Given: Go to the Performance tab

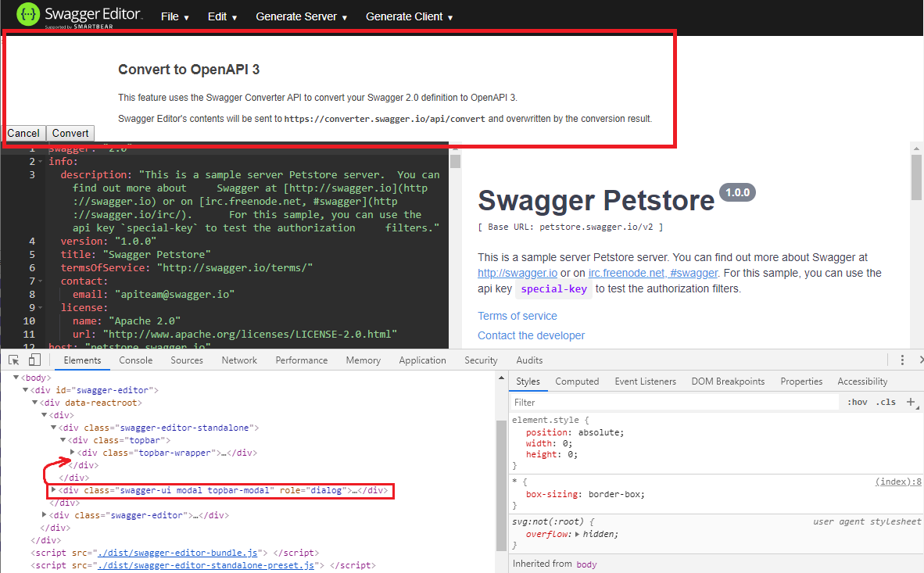Looking at the screenshot, I should point(301,360).
